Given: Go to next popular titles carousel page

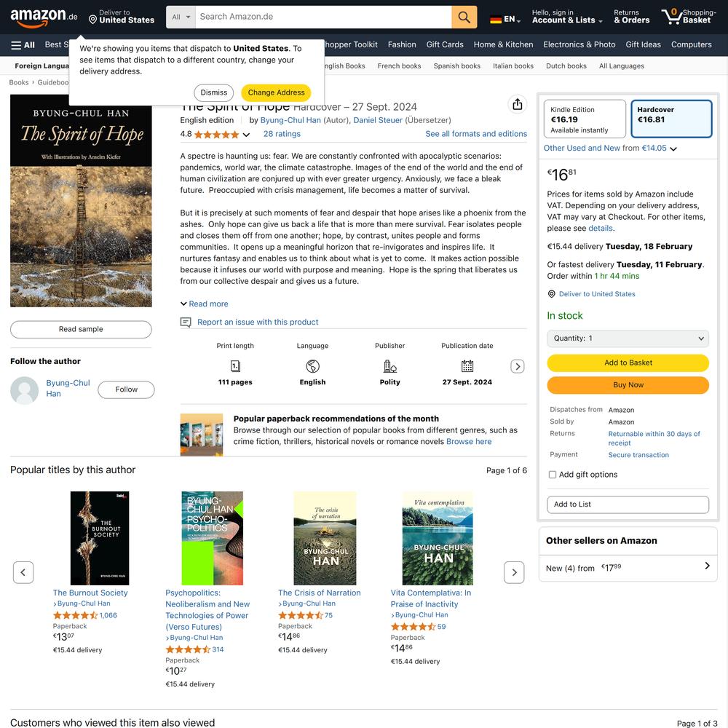Looking at the screenshot, I should tap(514, 572).
